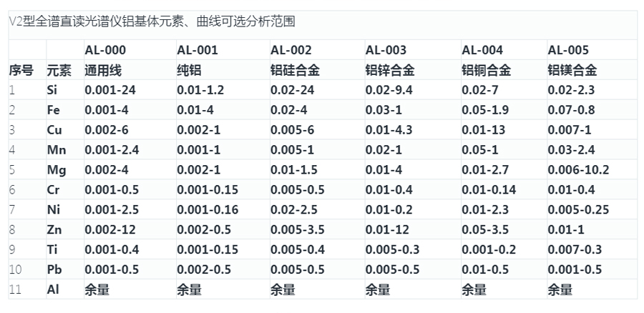Select the AL-004 column header
The image size is (644, 313).
[x=482, y=50]
